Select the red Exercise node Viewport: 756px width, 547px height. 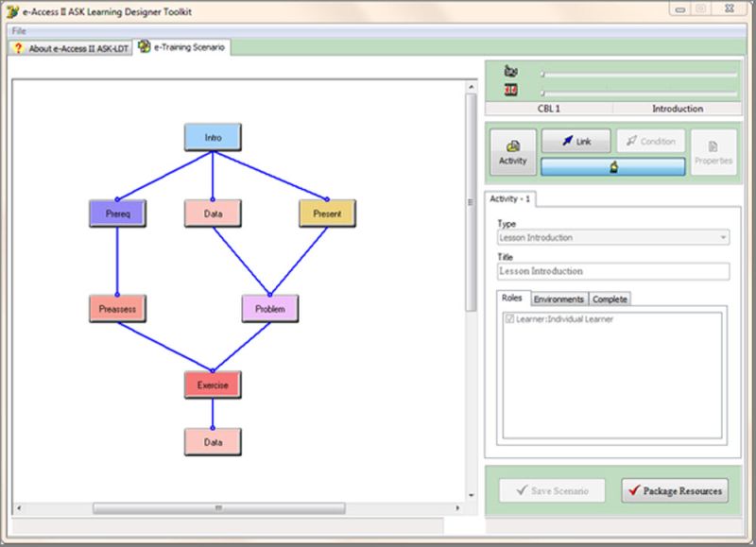(x=213, y=385)
